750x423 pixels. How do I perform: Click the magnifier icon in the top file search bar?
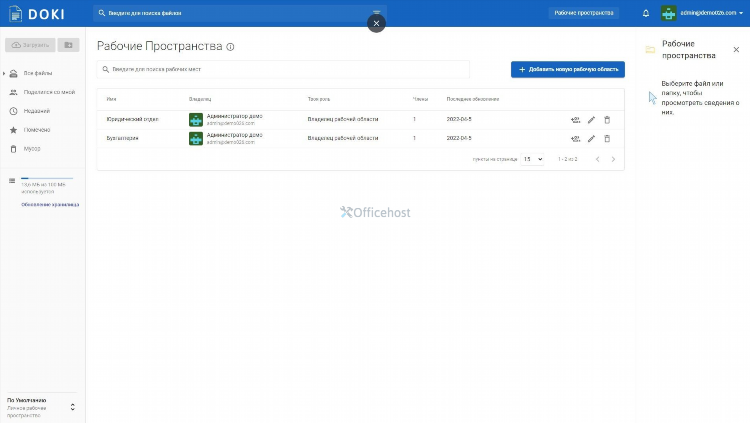point(101,13)
